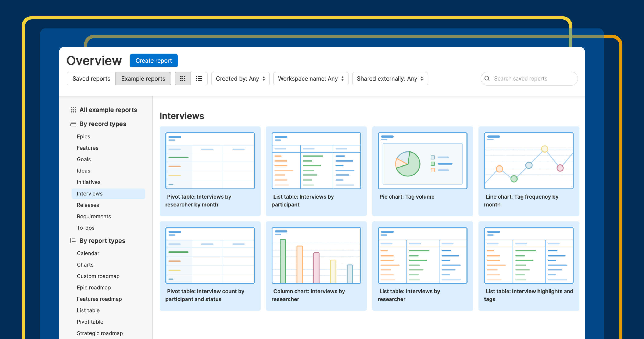
Task: Select By record types heading
Action: pos(103,124)
